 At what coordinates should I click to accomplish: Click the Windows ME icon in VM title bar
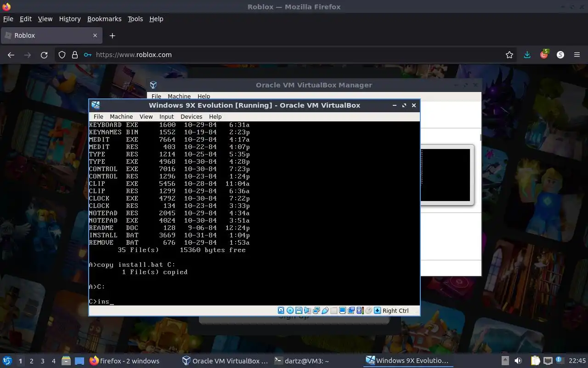pyautogui.click(x=96, y=105)
